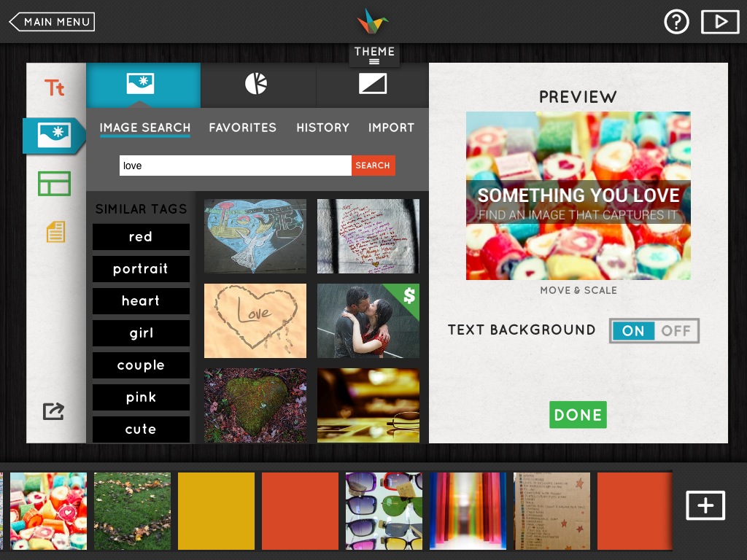Go back via MAIN MENU button
The width and height of the screenshot is (747, 560).
coord(52,22)
